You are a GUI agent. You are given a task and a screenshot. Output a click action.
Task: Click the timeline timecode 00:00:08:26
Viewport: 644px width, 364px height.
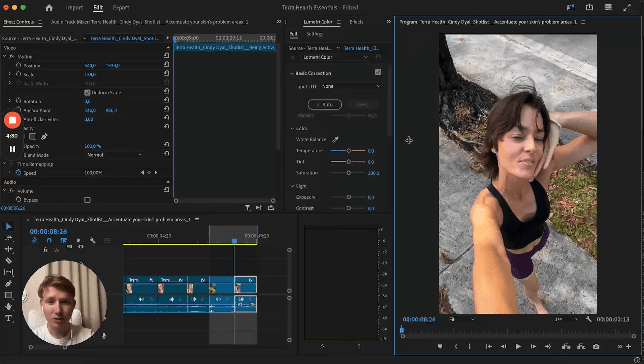(x=49, y=232)
